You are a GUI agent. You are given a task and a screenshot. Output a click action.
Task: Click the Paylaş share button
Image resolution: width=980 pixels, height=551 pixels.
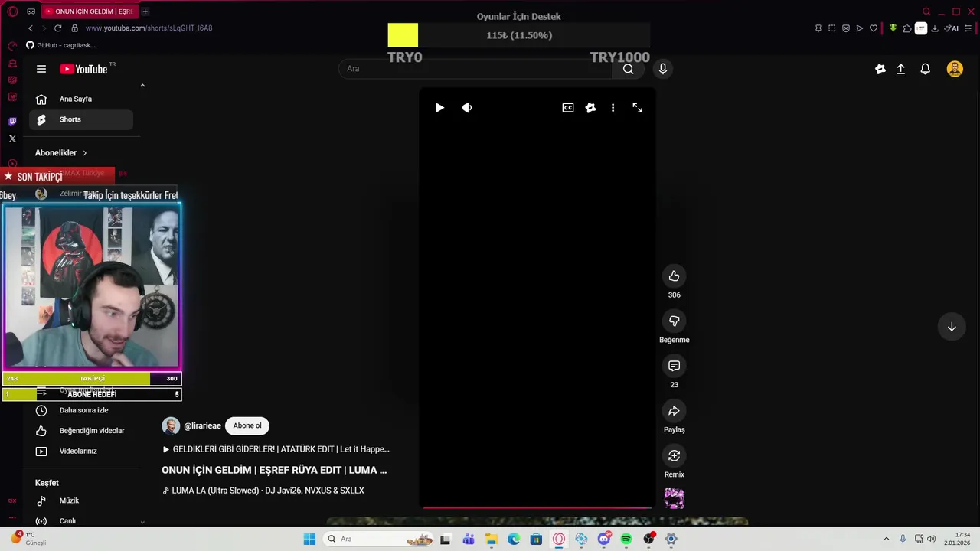coord(674,411)
